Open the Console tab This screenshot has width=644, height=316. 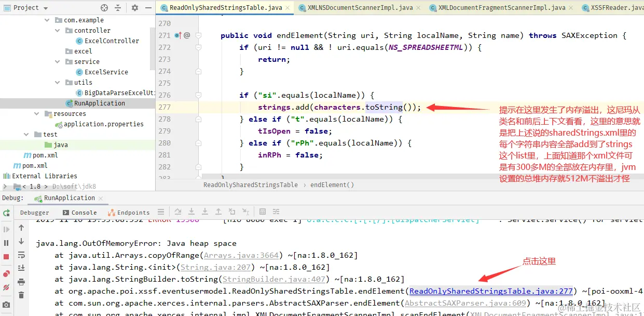(x=79, y=213)
